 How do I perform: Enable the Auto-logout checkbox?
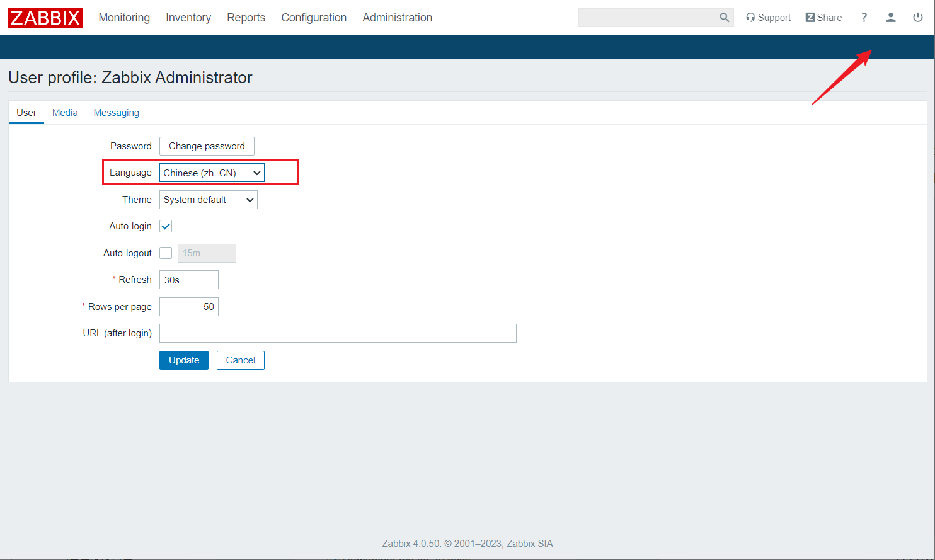point(166,253)
